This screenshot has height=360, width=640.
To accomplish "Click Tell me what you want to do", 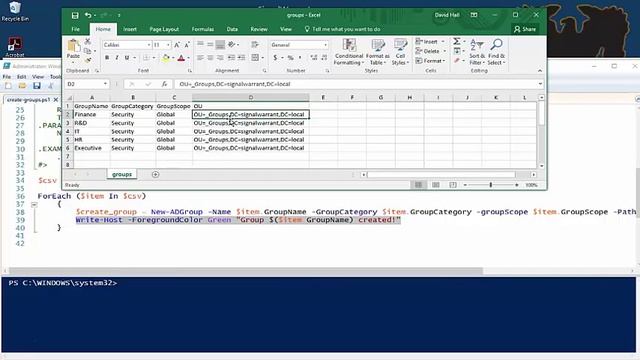I will [x=342, y=29].
